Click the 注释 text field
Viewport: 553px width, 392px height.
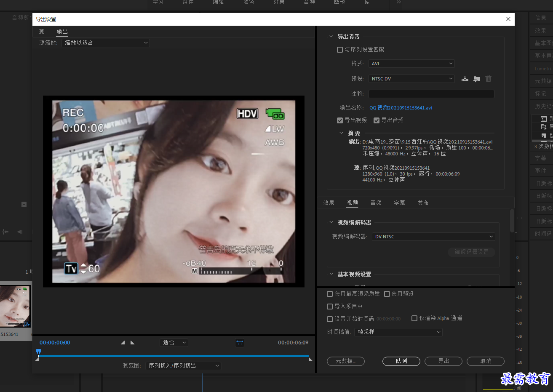431,94
